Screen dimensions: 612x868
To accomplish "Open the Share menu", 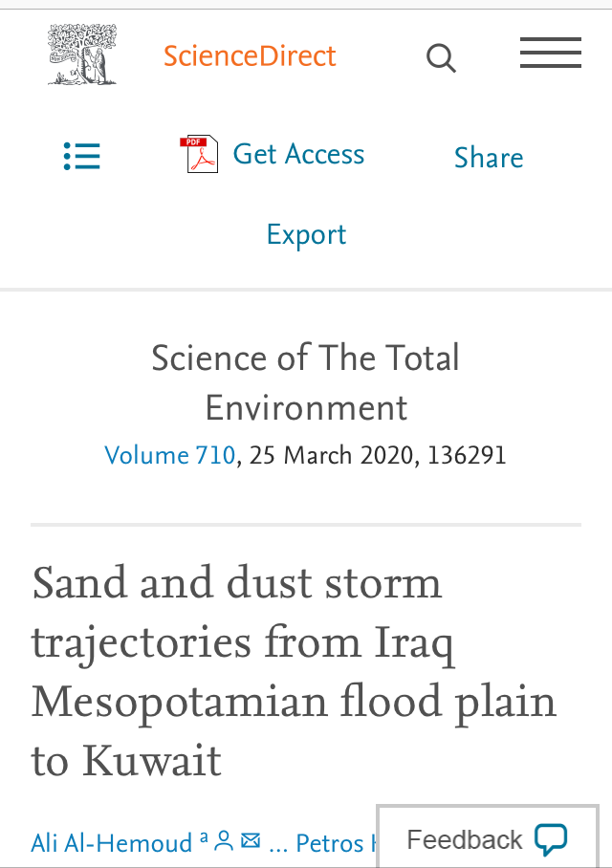I will click(x=489, y=158).
